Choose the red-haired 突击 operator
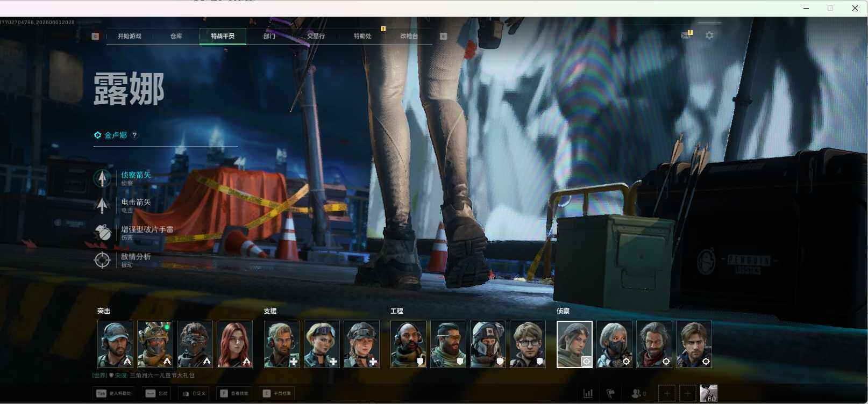Image resolution: width=868 pixels, height=404 pixels. coord(234,344)
